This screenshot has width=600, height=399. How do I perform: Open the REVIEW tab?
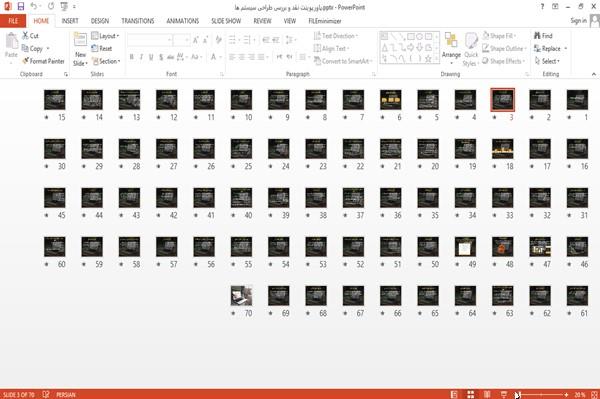[262, 21]
